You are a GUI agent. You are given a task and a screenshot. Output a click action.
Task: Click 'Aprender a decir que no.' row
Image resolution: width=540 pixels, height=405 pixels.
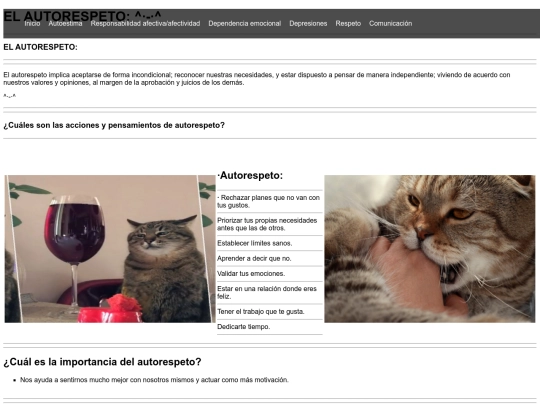coord(254,258)
